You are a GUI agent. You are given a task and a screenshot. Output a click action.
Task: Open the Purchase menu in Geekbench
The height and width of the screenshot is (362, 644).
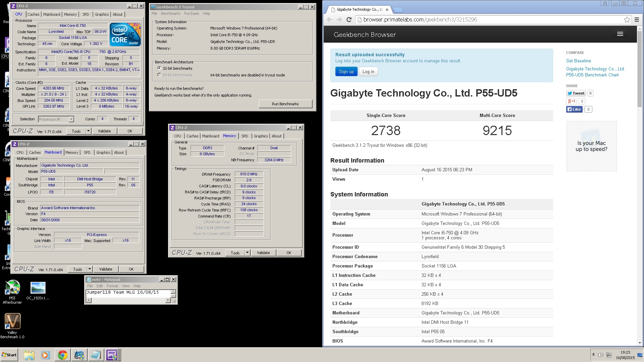[192, 13]
